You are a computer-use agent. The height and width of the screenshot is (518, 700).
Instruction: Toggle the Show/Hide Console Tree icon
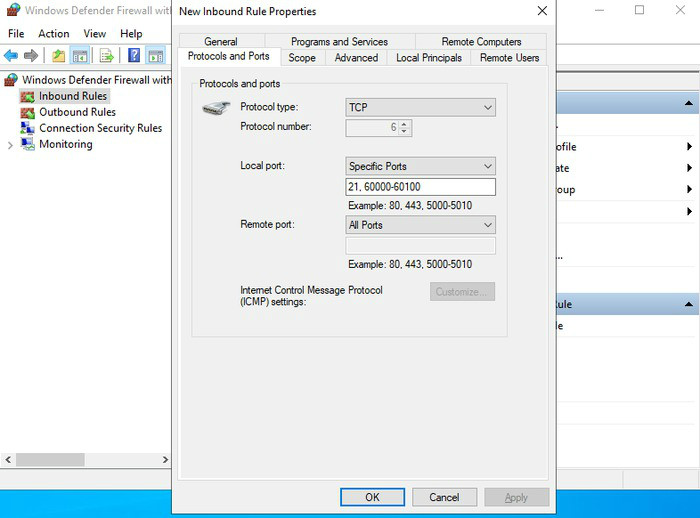point(80,56)
